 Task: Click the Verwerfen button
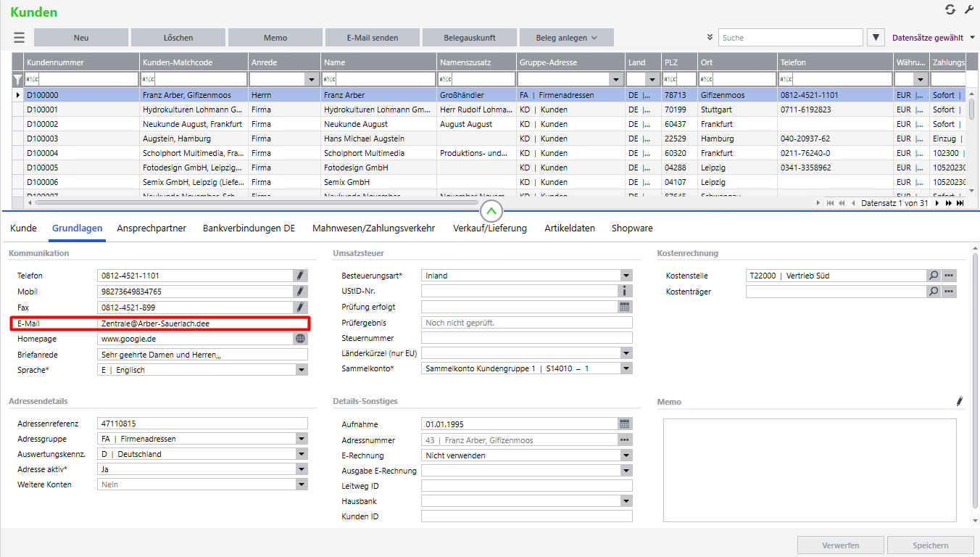[841, 545]
